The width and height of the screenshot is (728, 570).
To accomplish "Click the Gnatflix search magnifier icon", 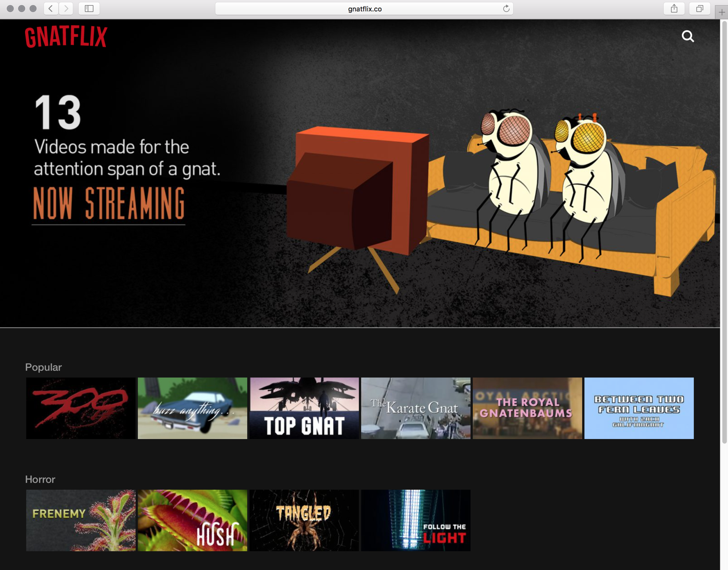I will pos(687,36).
